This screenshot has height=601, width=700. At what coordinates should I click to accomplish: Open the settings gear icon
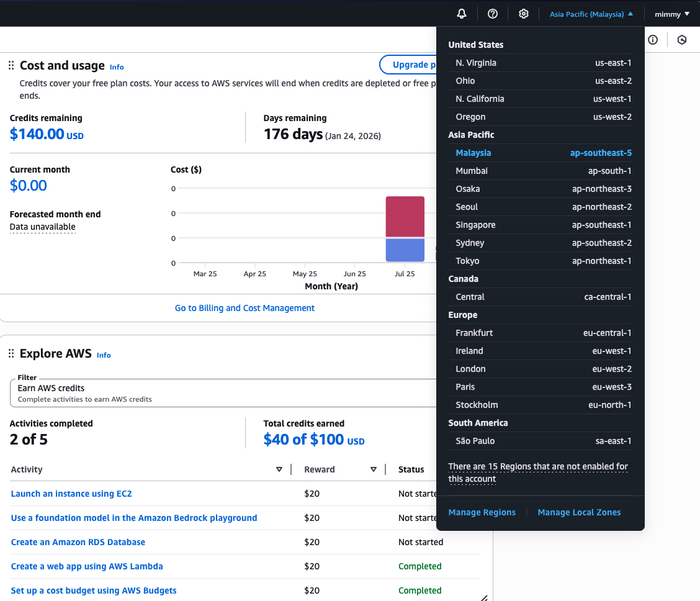[x=524, y=14]
